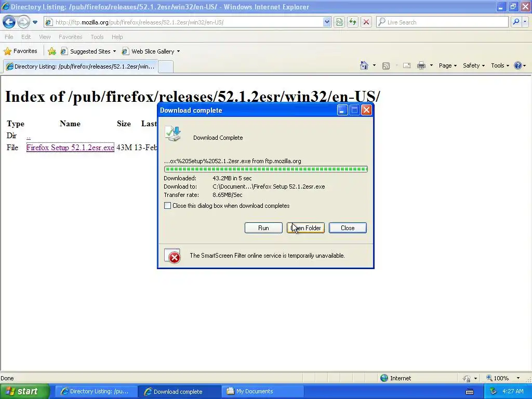Image resolution: width=532 pixels, height=399 pixels.
Task: Click the keyboard icon in taskbar
Action: pyautogui.click(x=470, y=392)
